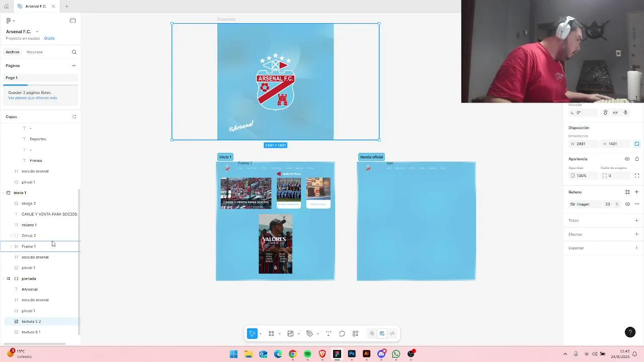Open Pen tool options dropdown arrow
The height and width of the screenshot is (362, 644).
click(x=317, y=334)
